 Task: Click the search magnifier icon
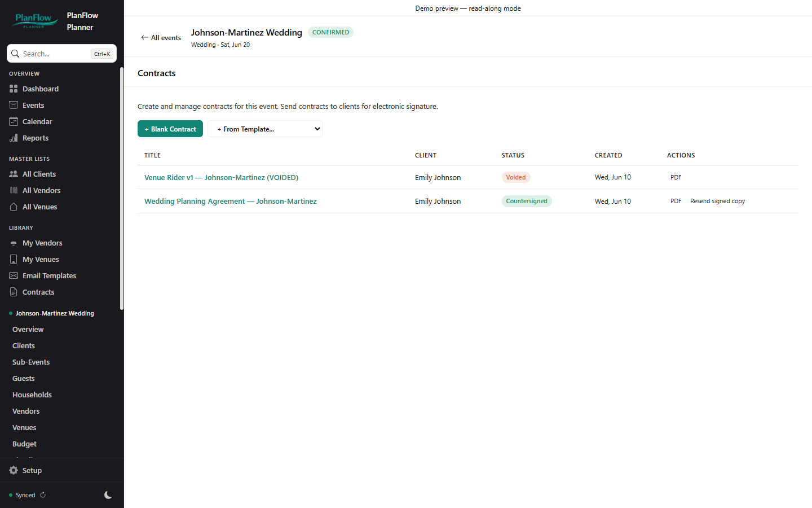(15, 54)
